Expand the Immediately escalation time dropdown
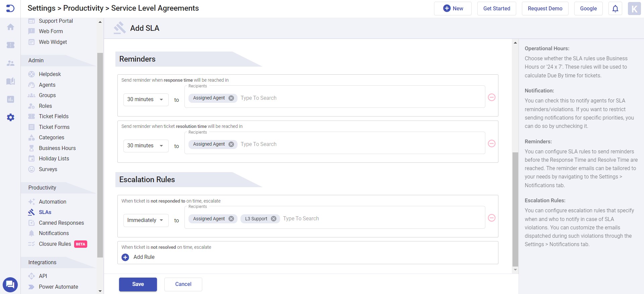The width and height of the screenshot is (644, 294). click(x=146, y=220)
